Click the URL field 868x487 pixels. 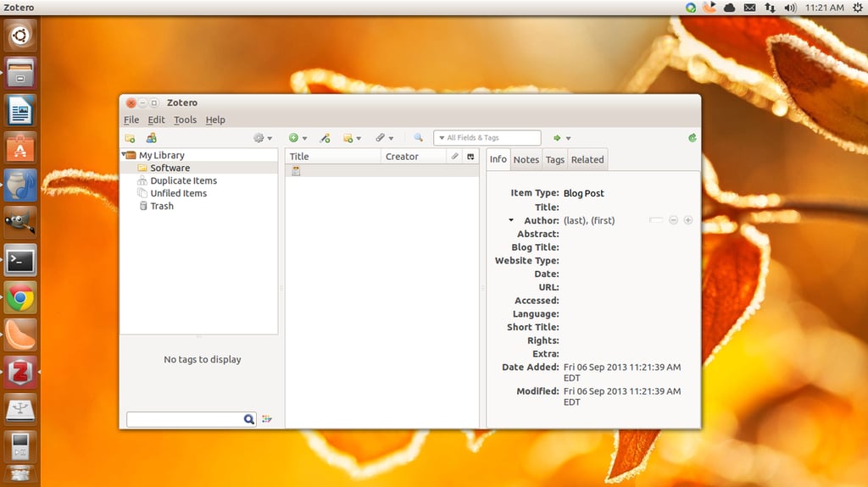[x=628, y=286]
